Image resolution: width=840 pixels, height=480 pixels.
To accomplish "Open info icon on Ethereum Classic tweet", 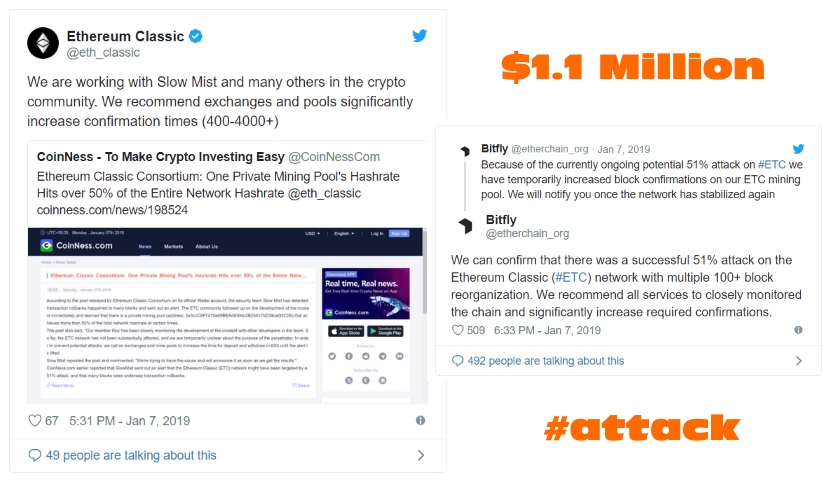I will [421, 421].
